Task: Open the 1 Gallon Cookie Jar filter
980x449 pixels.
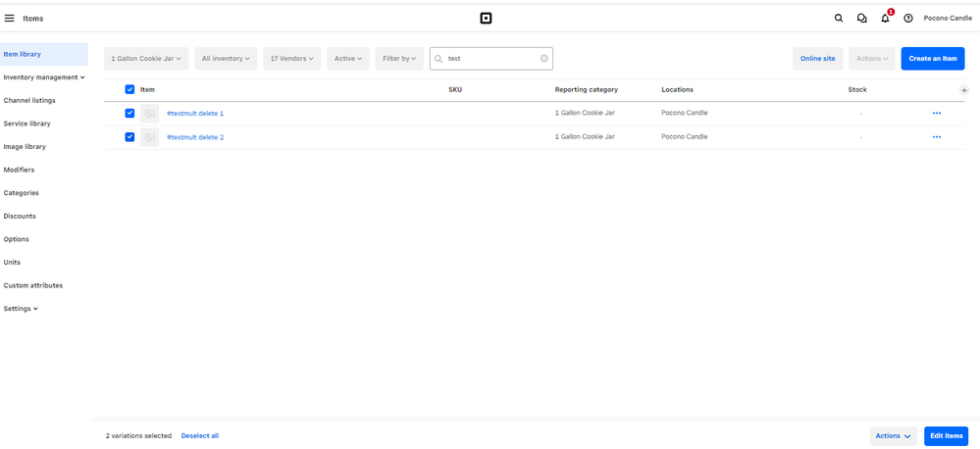Action: pos(146,59)
